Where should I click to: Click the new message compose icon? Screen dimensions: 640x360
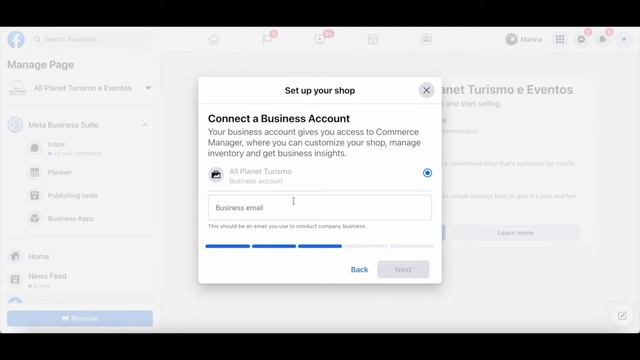(x=622, y=316)
